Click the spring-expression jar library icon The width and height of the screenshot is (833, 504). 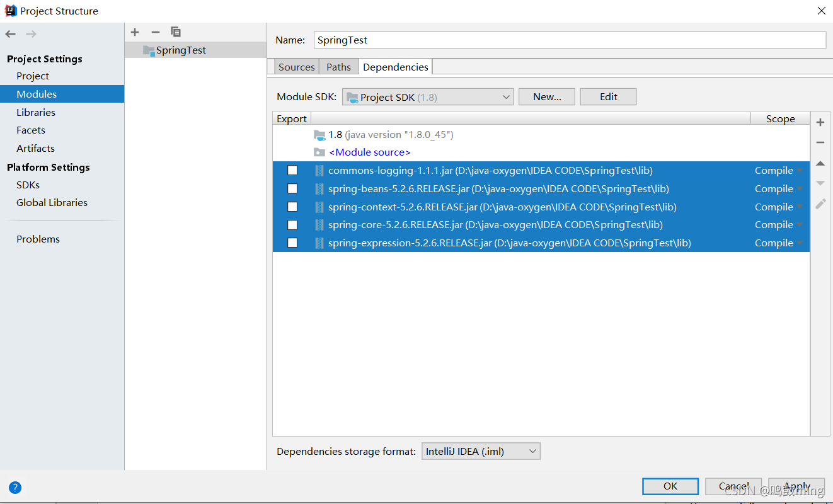click(x=319, y=243)
